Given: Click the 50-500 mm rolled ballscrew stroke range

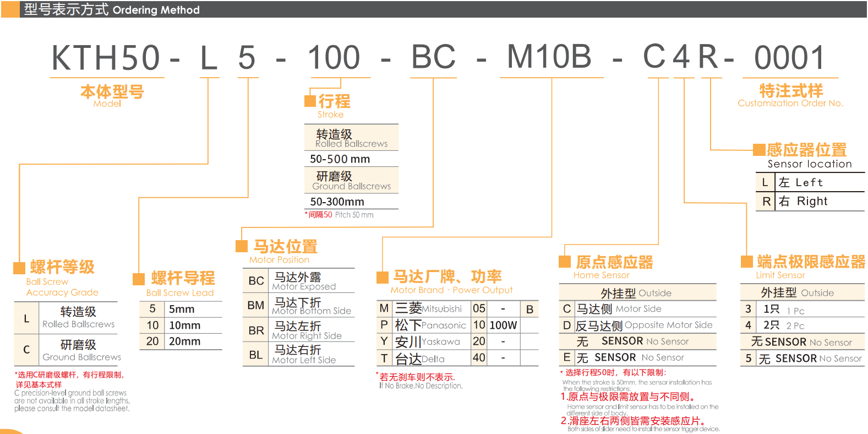Looking at the screenshot, I should pos(340,159).
